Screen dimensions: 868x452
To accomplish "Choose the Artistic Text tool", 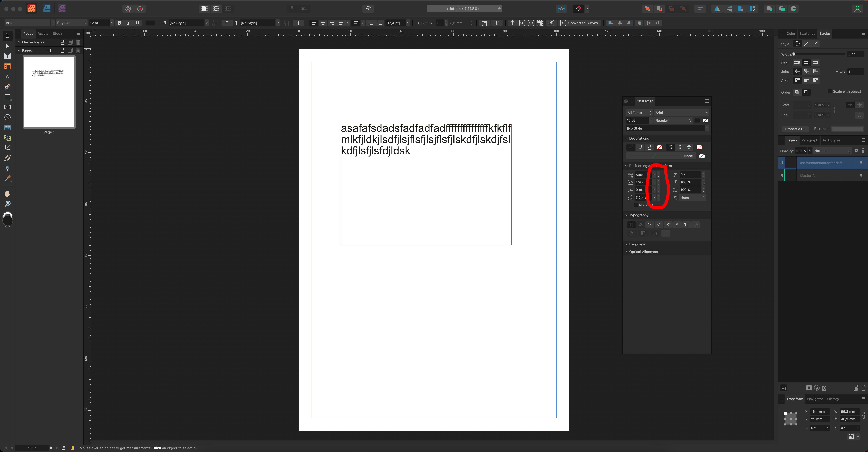I will pyautogui.click(x=7, y=77).
